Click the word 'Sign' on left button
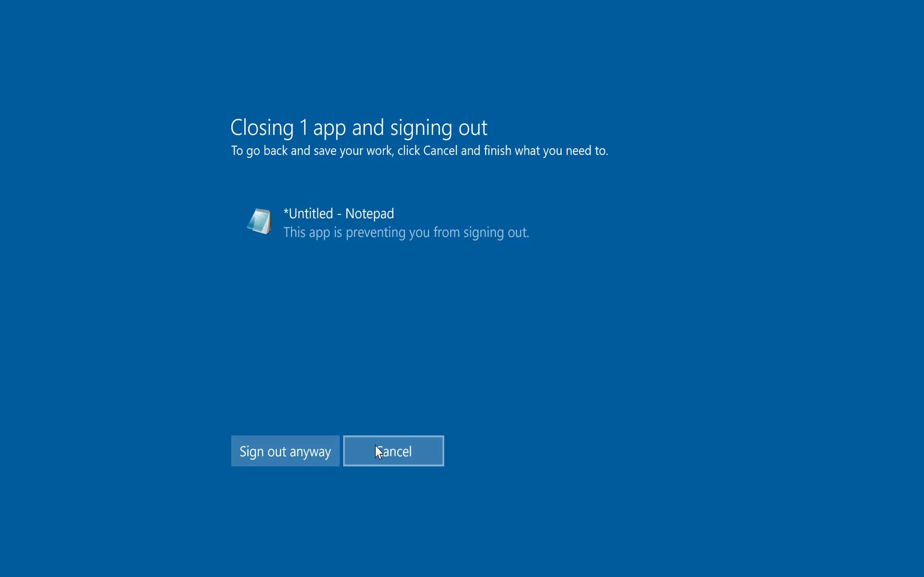This screenshot has height=577, width=924. click(x=252, y=452)
